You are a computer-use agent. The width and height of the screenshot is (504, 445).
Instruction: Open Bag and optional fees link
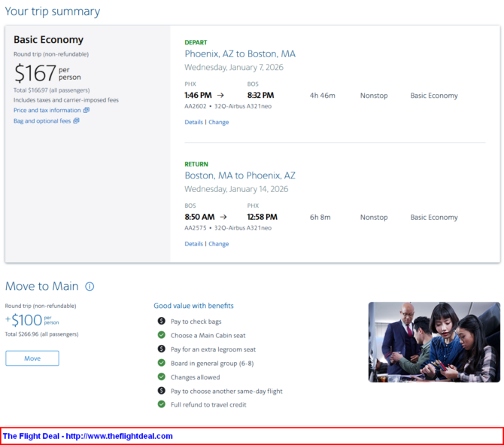[41, 120]
